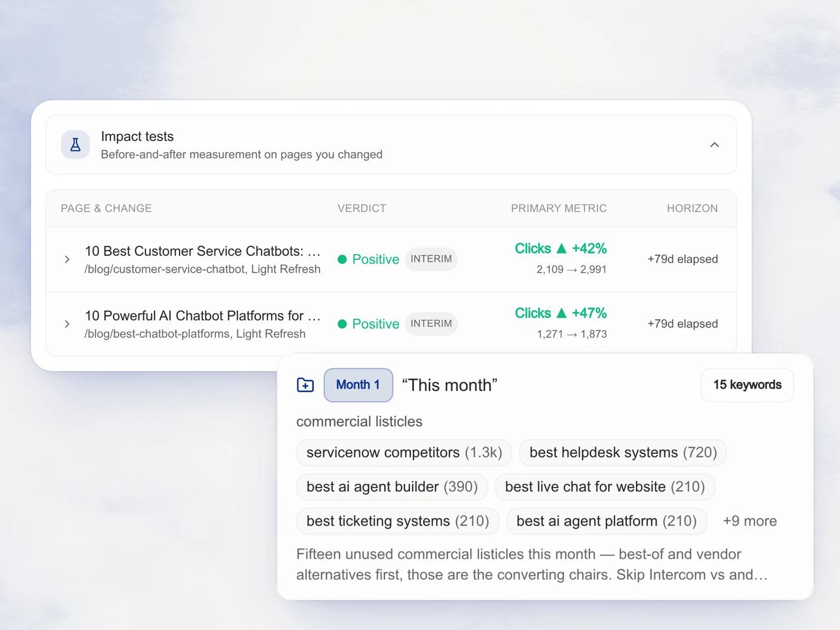Click the /blog/customer-service-chatbot path text
The height and width of the screenshot is (630, 840).
click(x=165, y=269)
